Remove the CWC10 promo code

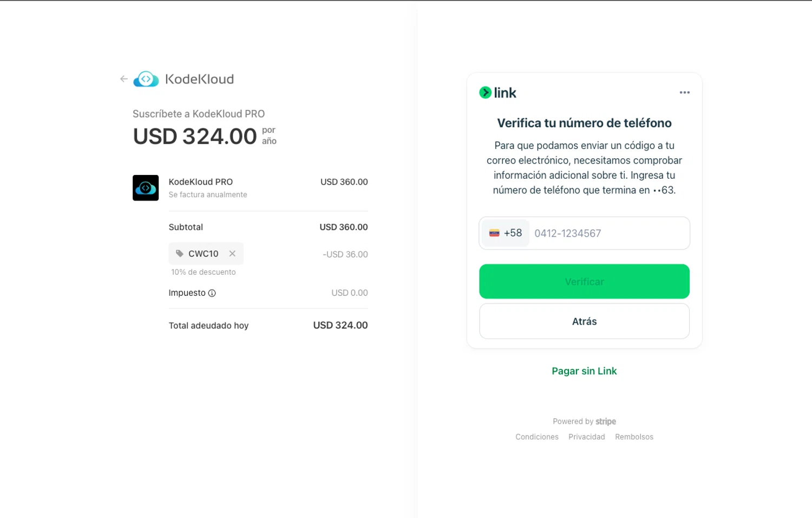(232, 254)
